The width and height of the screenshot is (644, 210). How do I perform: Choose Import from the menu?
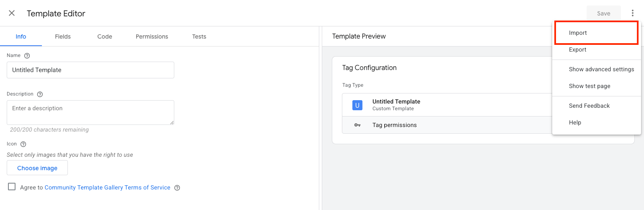pyautogui.click(x=578, y=33)
